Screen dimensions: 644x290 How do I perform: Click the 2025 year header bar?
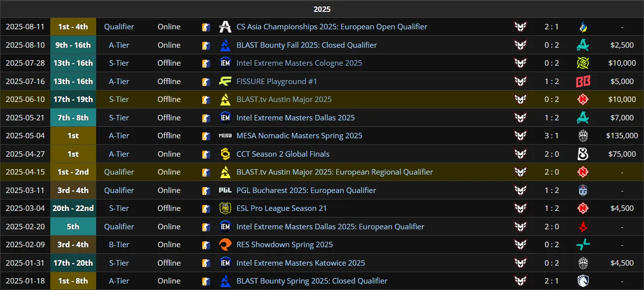[x=322, y=9]
